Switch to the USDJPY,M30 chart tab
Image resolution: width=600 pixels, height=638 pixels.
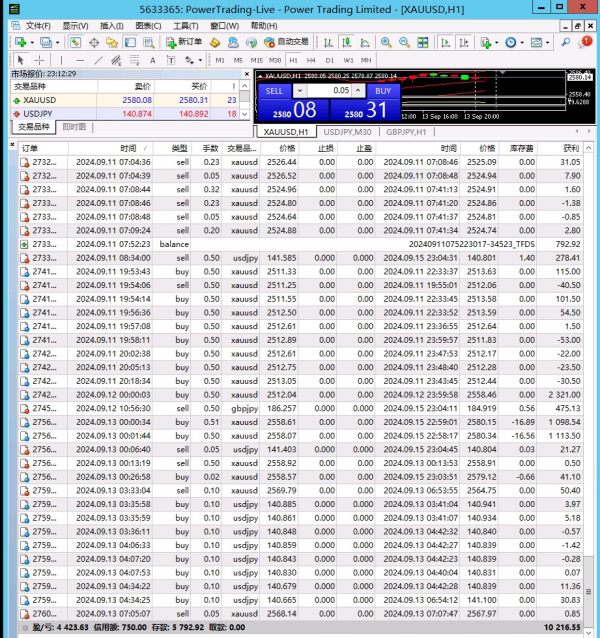(347, 132)
